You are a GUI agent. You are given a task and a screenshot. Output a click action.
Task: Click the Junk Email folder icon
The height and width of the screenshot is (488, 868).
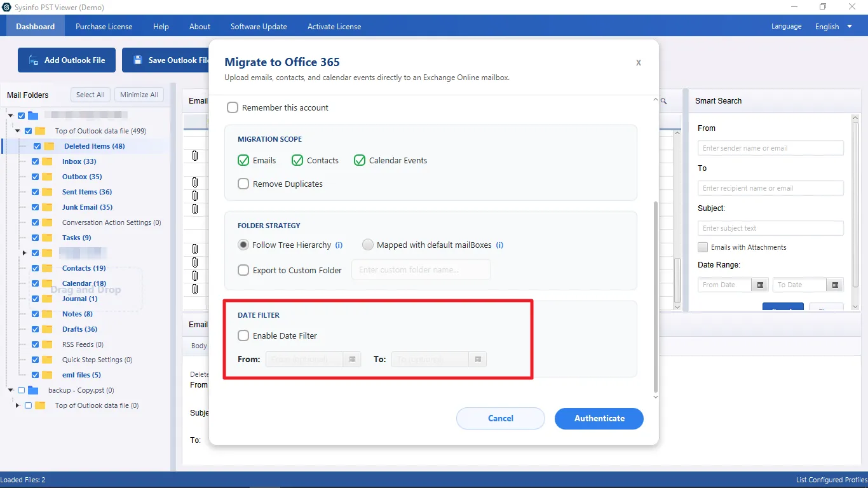47,207
